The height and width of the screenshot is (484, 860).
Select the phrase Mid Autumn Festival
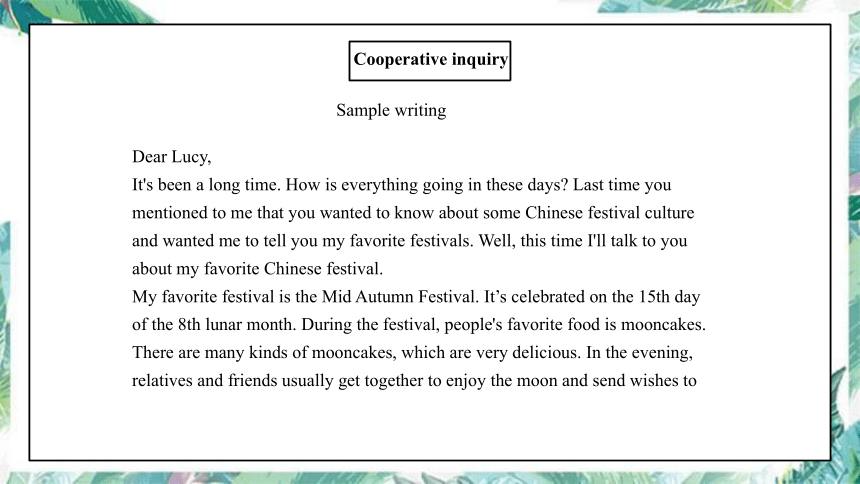400,297
